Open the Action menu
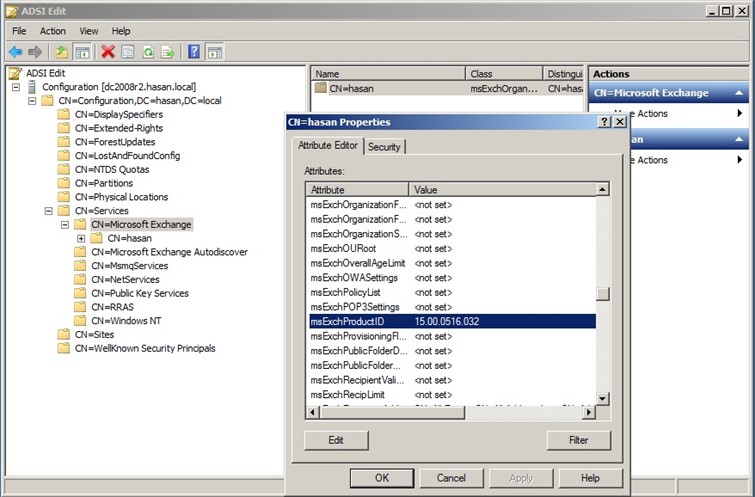 pos(53,31)
